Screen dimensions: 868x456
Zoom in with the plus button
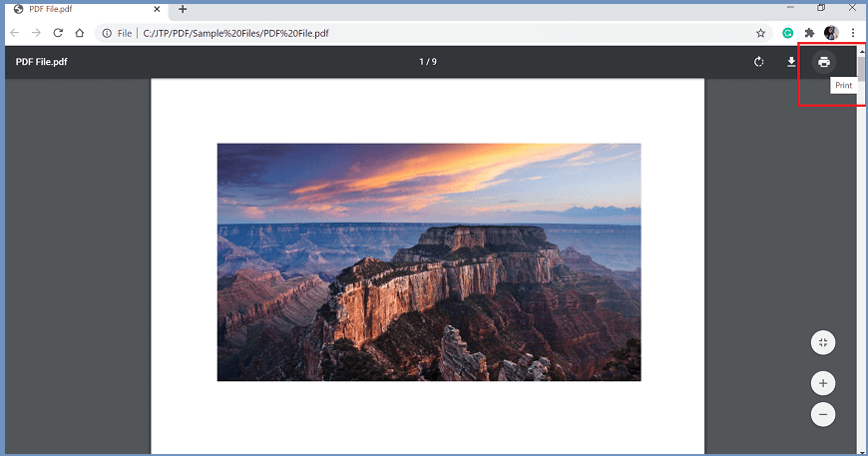[823, 383]
